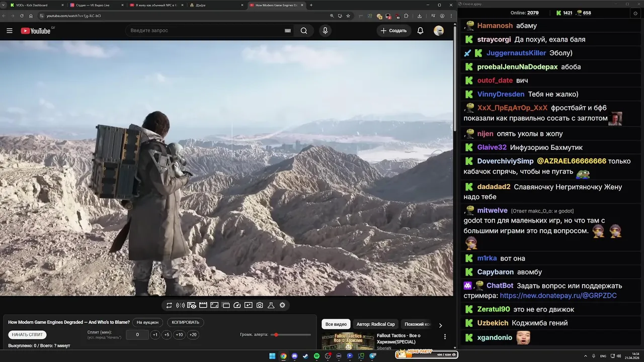Show more filter chips with right chevron
Image resolution: width=644 pixels, height=362 pixels.
click(x=441, y=325)
